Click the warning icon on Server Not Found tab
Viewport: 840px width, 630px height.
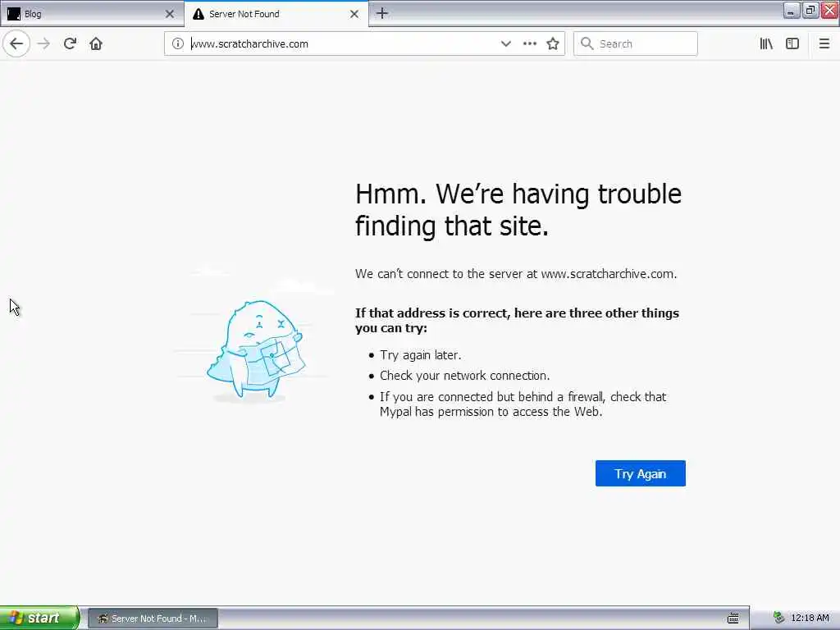point(199,14)
